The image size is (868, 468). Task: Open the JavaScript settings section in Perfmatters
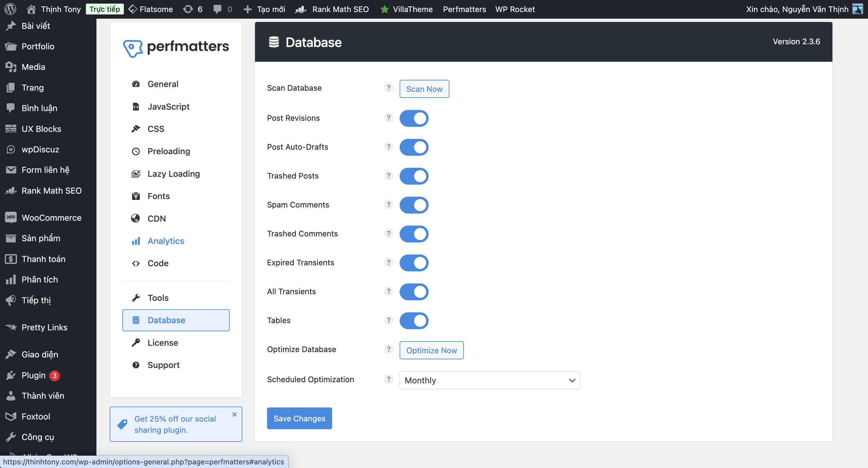[x=168, y=106]
